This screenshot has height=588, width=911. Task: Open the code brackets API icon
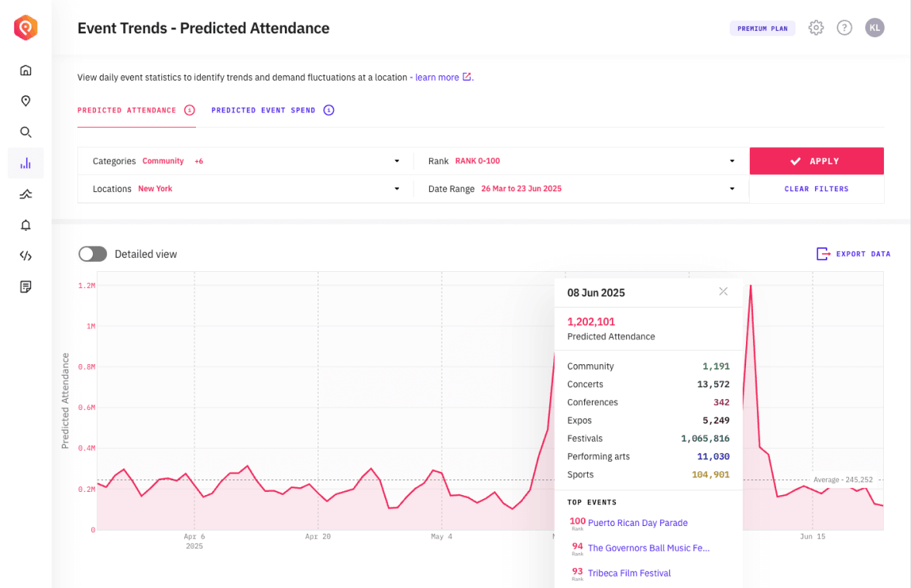tap(26, 256)
